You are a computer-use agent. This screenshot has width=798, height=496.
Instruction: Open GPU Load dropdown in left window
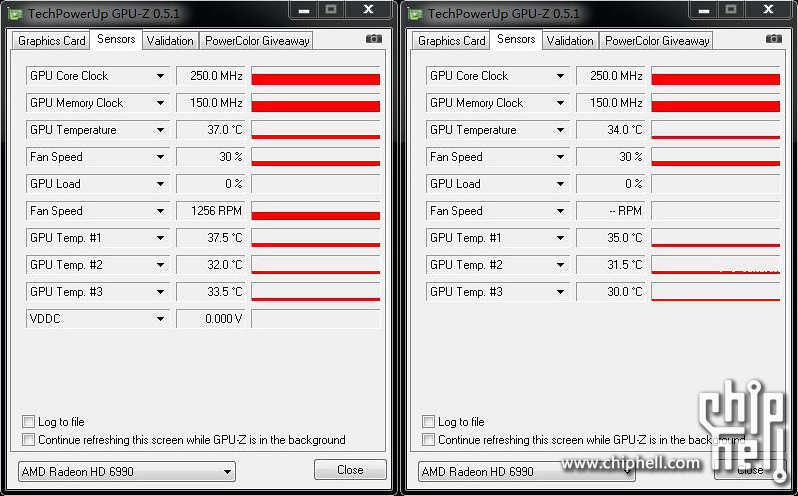pyautogui.click(x=98, y=184)
